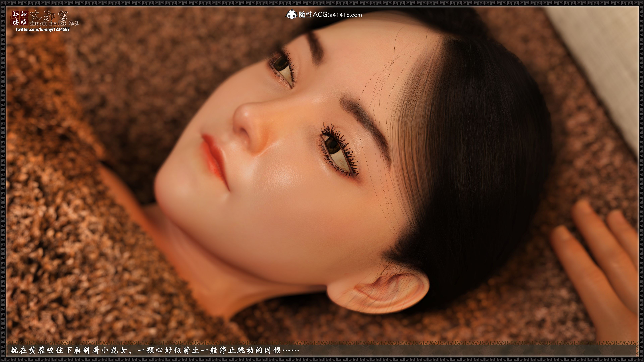
Task: Click the ellipsis ending the caption
Action: tap(291, 350)
